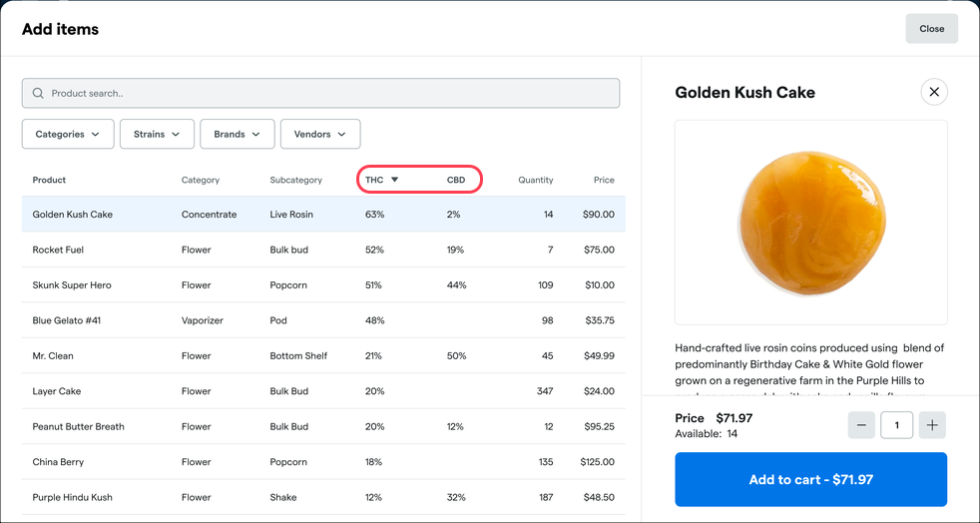Click the Close button in header
The image size is (980, 523).
tap(931, 29)
